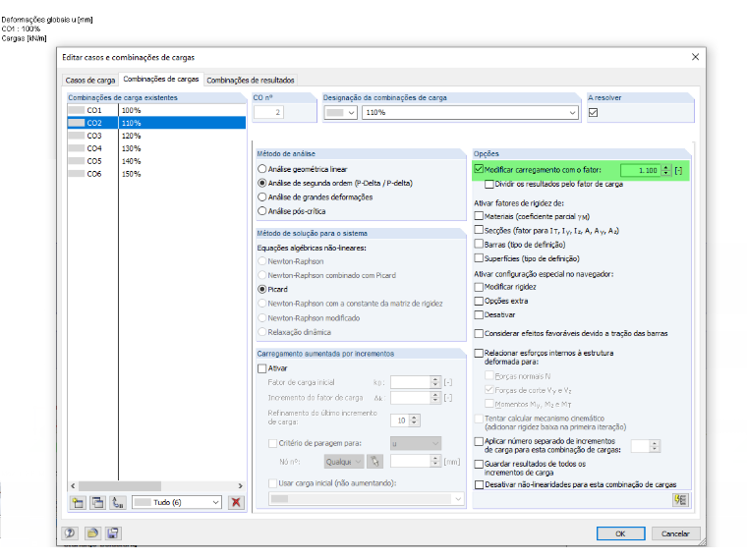747x560 pixels.
Task: Select CO6 150% in the list
Action: point(156,174)
